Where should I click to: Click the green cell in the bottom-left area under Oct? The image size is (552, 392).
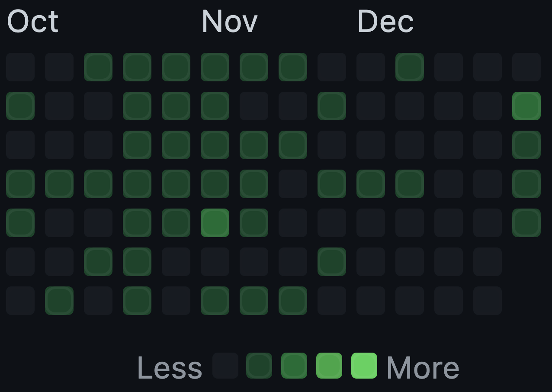coord(59,301)
